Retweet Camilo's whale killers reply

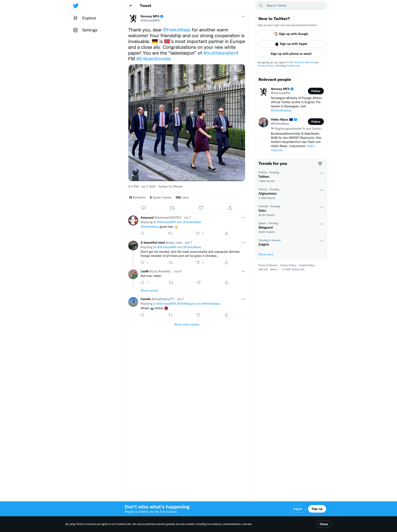tap(170, 315)
